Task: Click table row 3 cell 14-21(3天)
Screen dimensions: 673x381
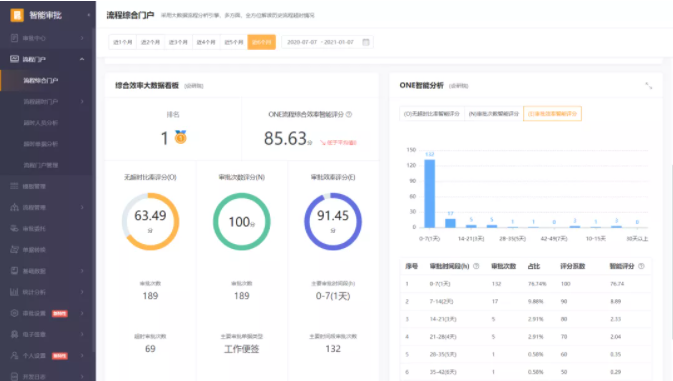Action: (443, 319)
